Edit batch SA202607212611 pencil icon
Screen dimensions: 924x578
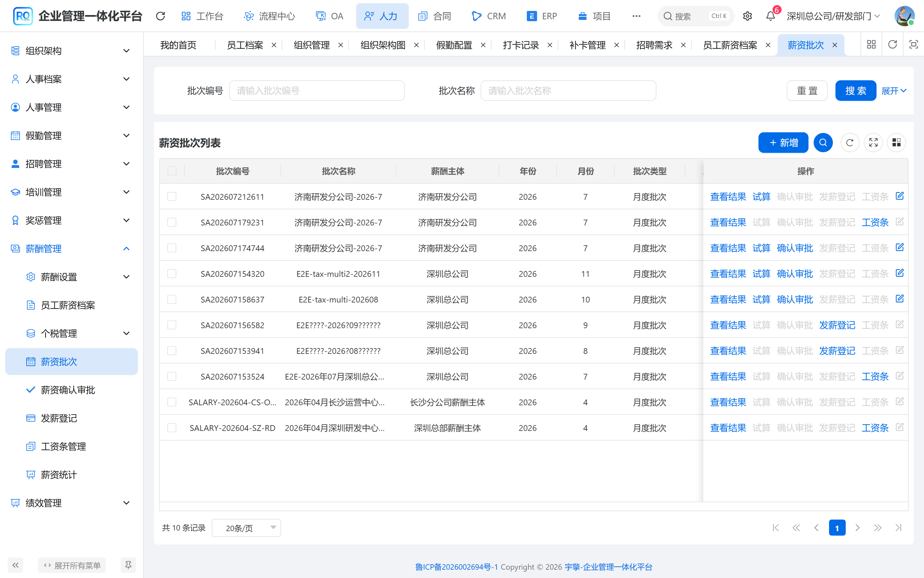(900, 196)
